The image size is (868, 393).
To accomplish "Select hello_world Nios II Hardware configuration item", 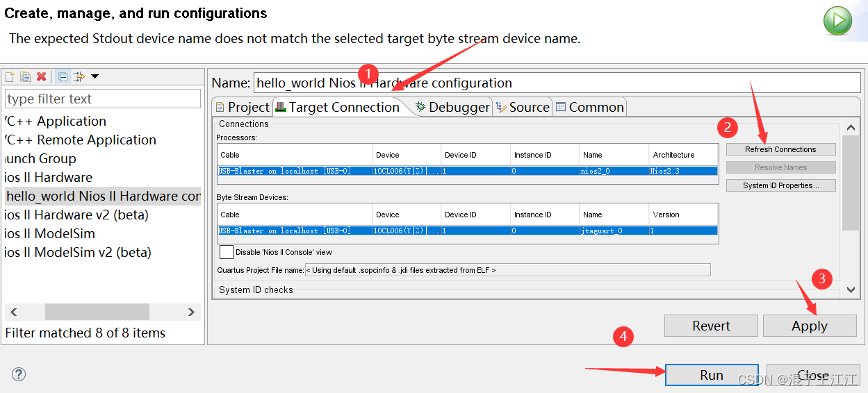I will [x=103, y=196].
